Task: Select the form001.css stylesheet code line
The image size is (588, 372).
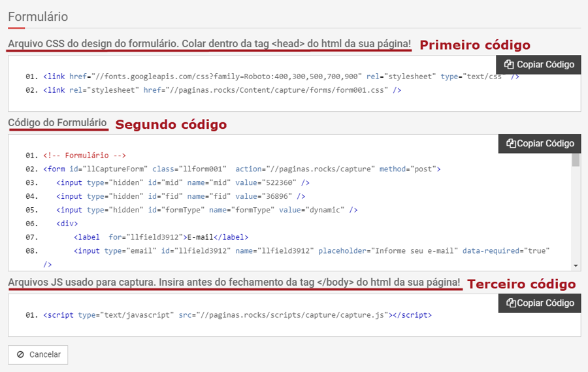Action: [222, 90]
